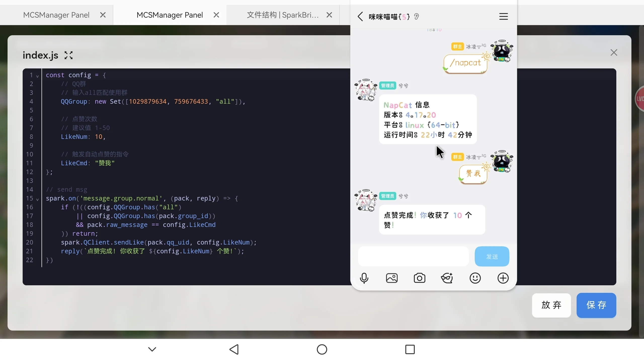Tap the hide navigation bar chevron
This screenshot has width=644, height=360.
(x=152, y=349)
